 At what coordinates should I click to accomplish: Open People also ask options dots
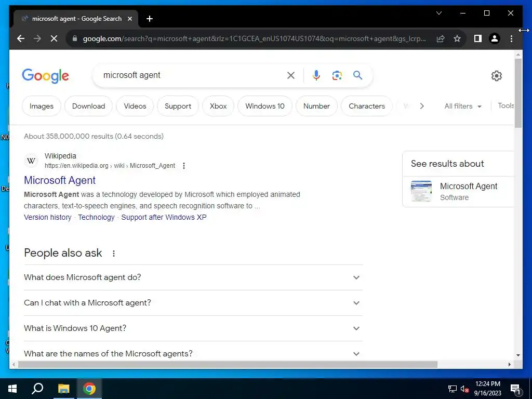point(114,254)
